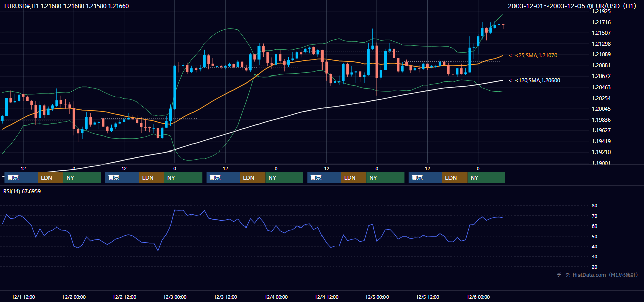Select the 12/5 12:00 time axis label
Screen dimensions: 644x302
(x=427, y=297)
